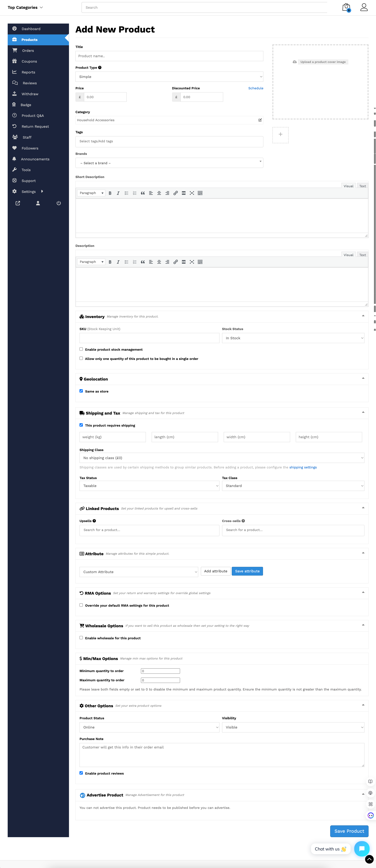
Task: Click Save attribute button
Action: 247,571
